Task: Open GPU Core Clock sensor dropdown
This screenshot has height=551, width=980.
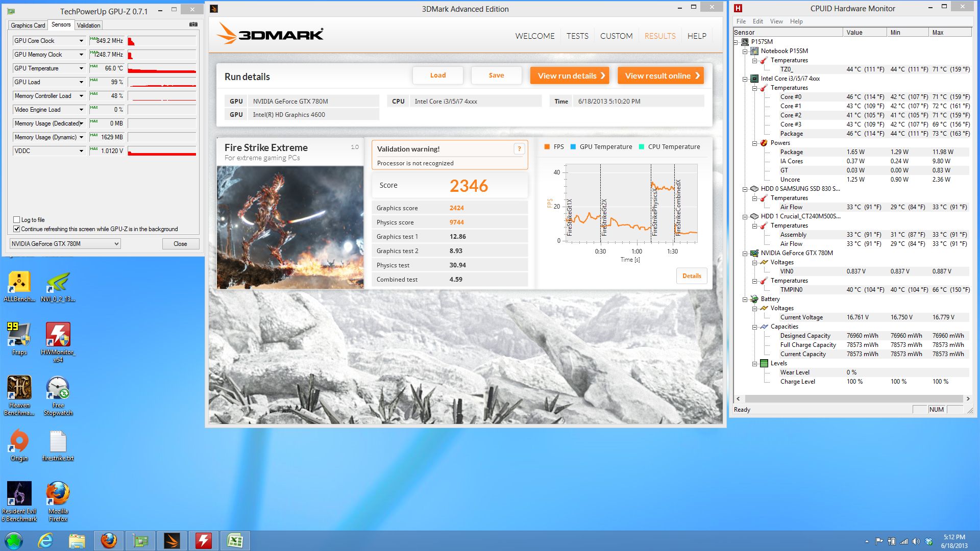Action: point(81,41)
